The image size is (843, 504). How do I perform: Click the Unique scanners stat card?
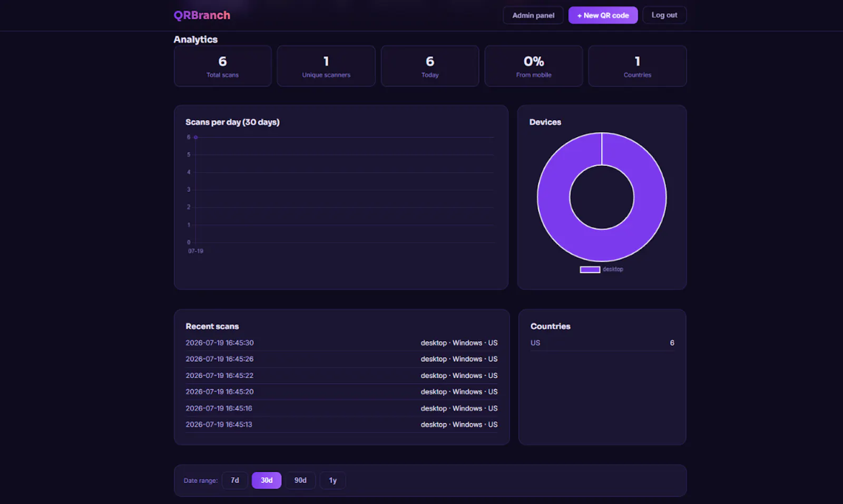pos(326,66)
